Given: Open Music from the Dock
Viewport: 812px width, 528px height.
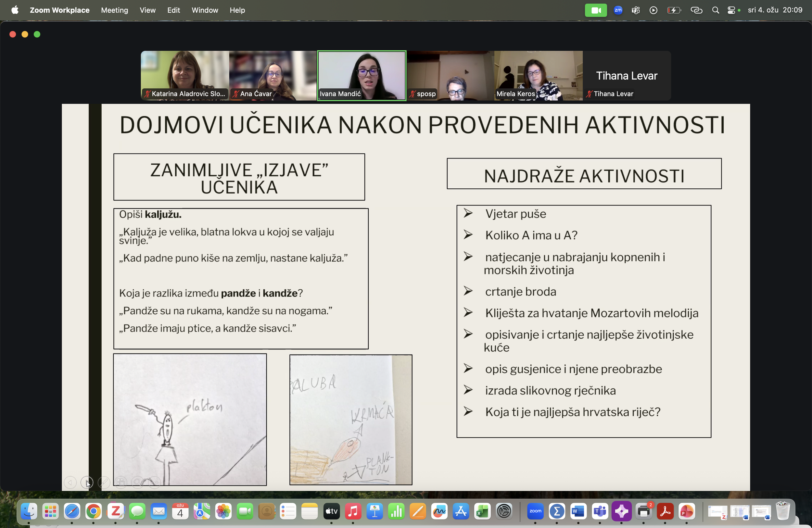Looking at the screenshot, I should click(353, 511).
